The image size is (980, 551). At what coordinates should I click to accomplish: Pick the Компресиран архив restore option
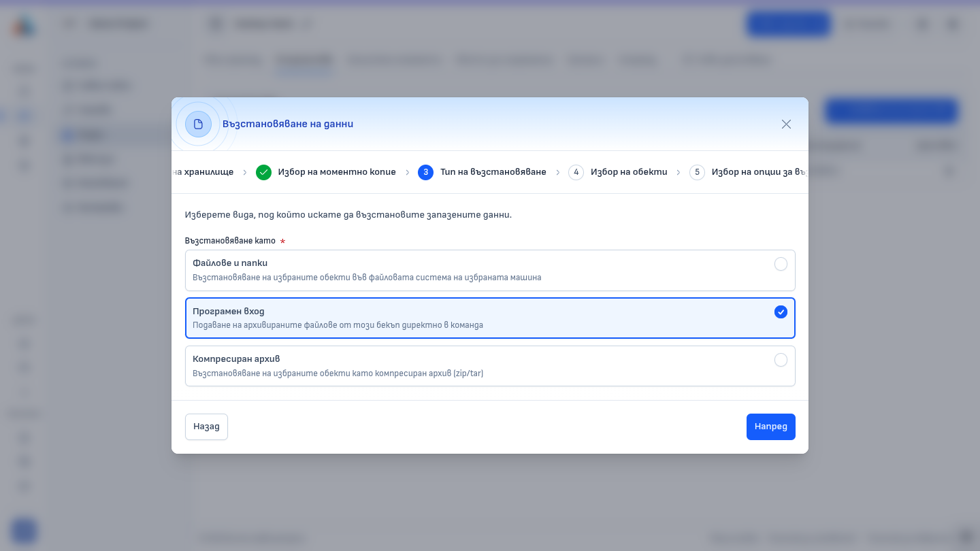tap(490, 366)
